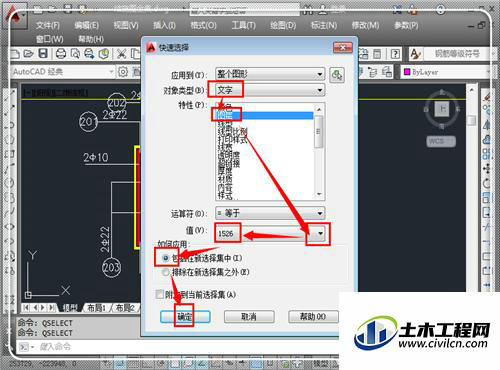Open the 视图(V) menu

(x=126, y=25)
